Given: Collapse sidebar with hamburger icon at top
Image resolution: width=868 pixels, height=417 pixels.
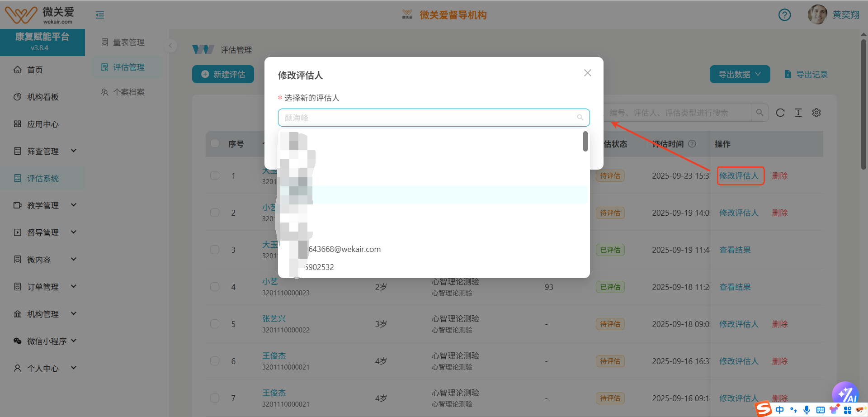Looking at the screenshot, I should [99, 14].
